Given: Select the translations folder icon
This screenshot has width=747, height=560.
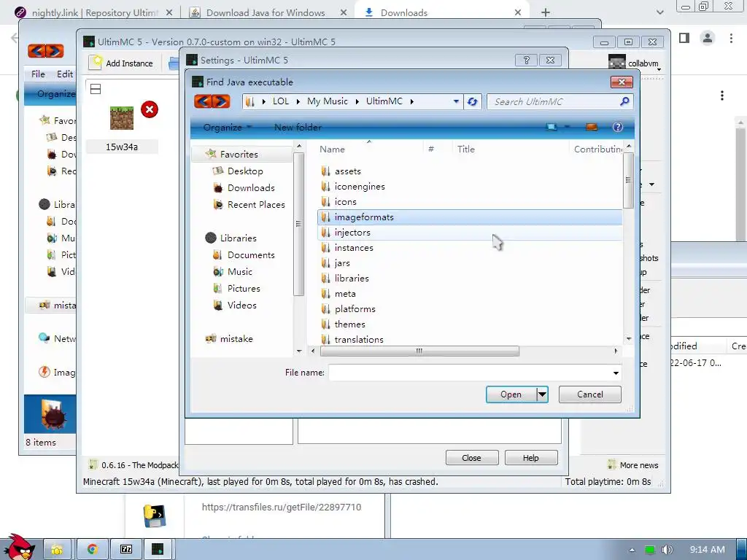Looking at the screenshot, I should click(325, 340).
